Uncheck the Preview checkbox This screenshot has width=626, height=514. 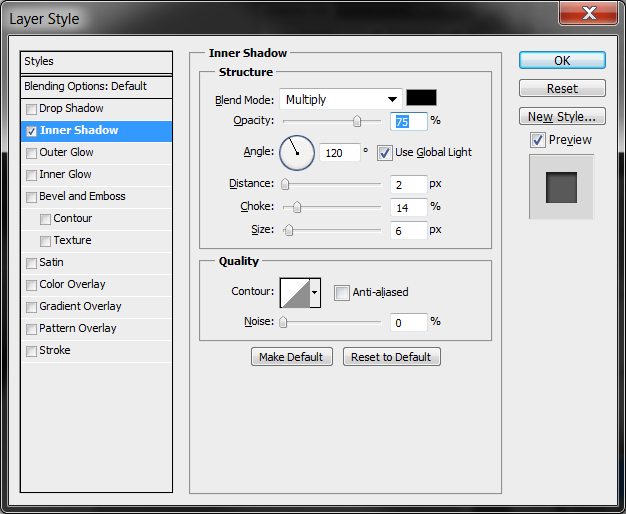click(x=538, y=140)
